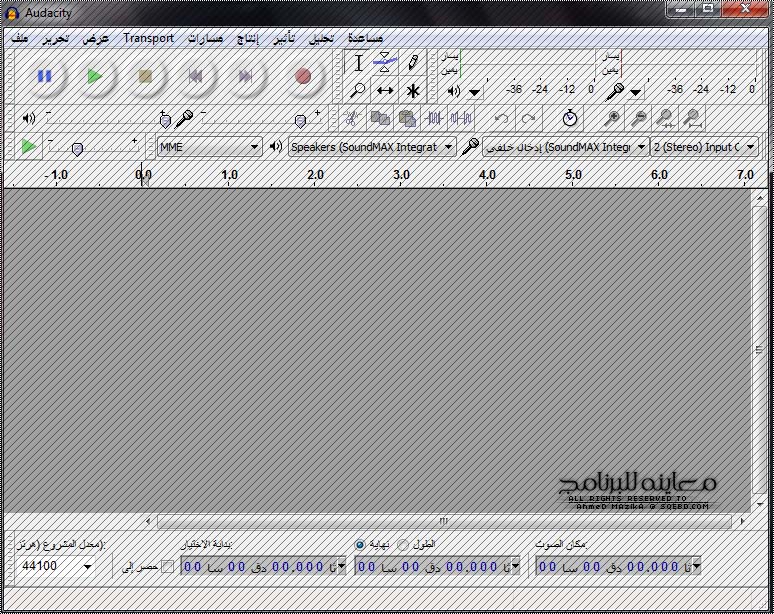
Task: Open the MME audio host dropdown
Action: click(210, 147)
